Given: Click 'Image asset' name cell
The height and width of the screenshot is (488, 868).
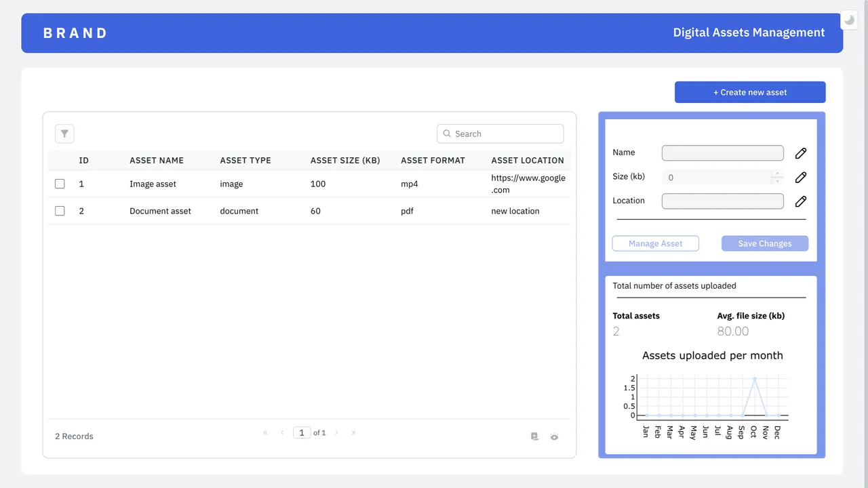Looking at the screenshot, I should click(153, 184).
